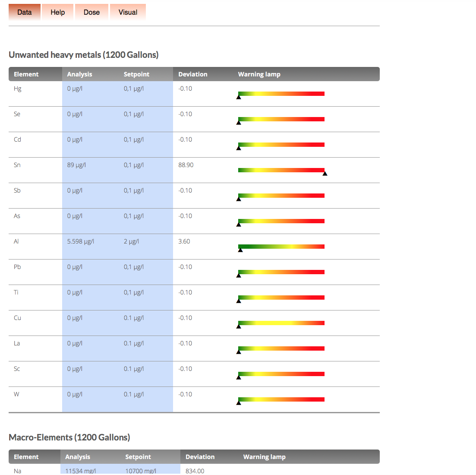Select the Na deviation 834.00
The height and width of the screenshot is (475, 476).
(x=195, y=471)
